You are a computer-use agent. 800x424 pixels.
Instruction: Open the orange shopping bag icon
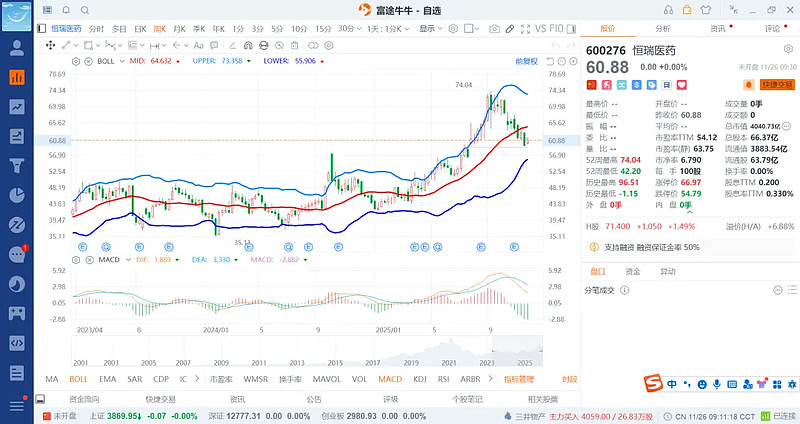click(687, 10)
